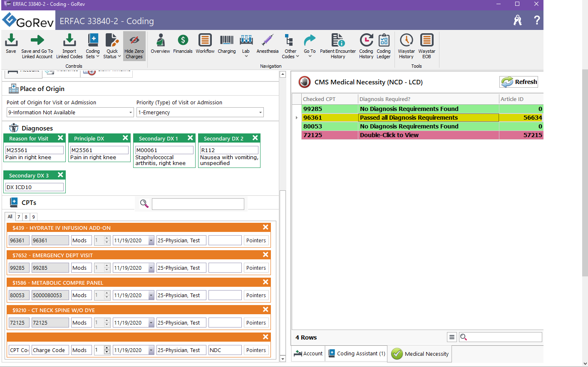
Task: Open Patient Encounter History
Action: (x=338, y=46)
